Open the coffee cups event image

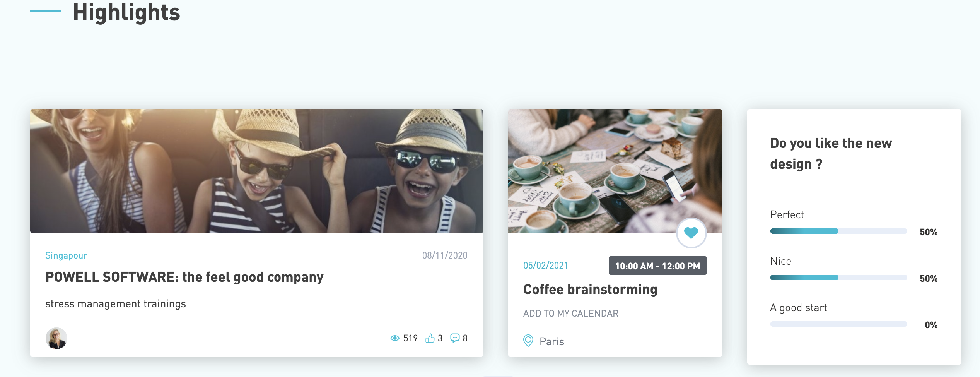click(615, 171)
